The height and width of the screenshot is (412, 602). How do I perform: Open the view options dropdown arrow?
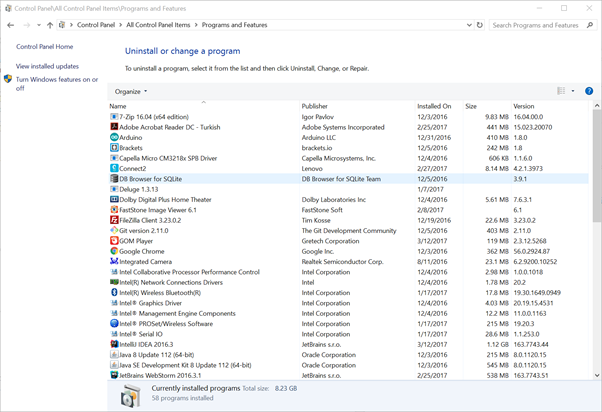pos(573,91)
